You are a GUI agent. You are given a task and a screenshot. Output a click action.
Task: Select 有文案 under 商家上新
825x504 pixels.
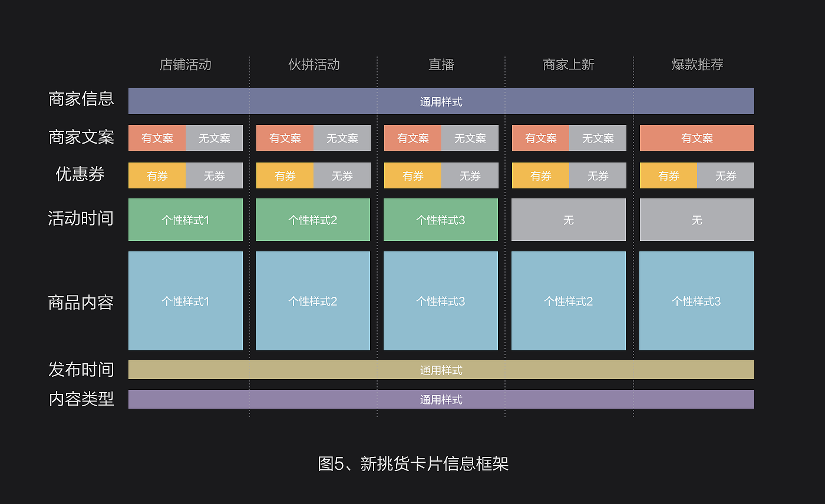(541, 138)
